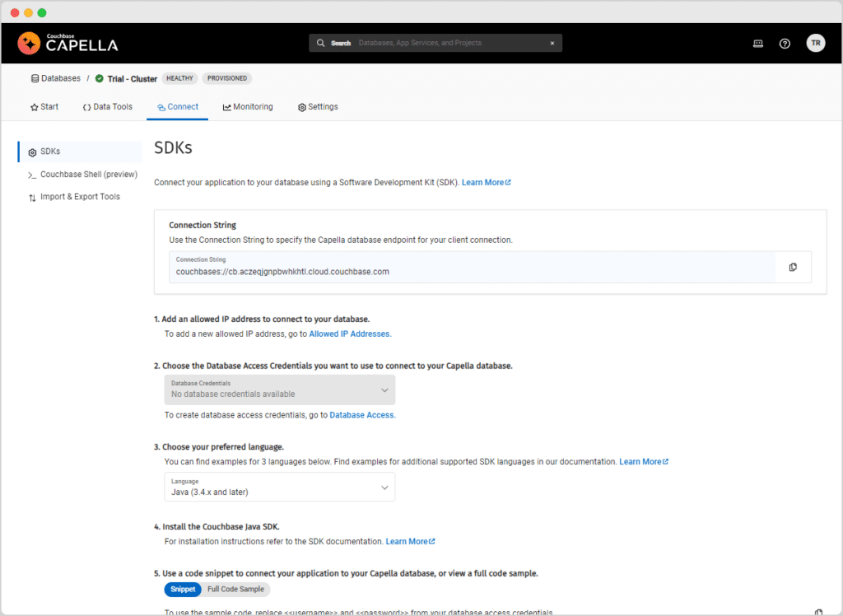This screenshot has height=616, width=843.
Task: Open the Language dropdown showing Java
Action: [x=279, y=487]
